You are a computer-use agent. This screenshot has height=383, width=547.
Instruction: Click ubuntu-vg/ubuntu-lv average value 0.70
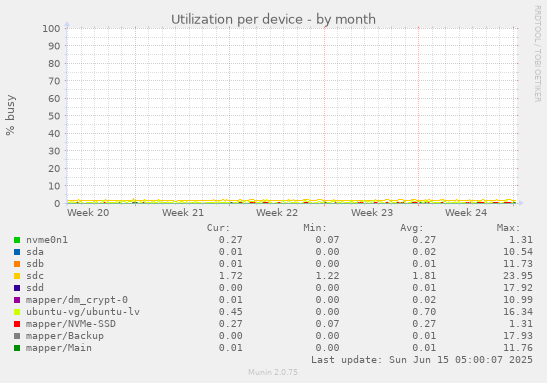tap(424, 312)
